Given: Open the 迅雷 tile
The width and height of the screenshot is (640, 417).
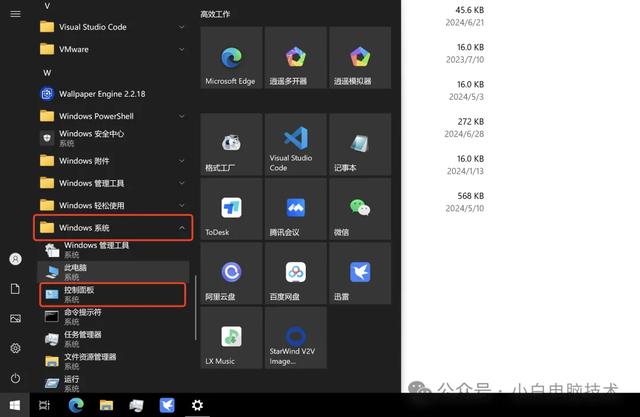Looking at the screenshot, I should pyautogui.click(x=360, y=273).
